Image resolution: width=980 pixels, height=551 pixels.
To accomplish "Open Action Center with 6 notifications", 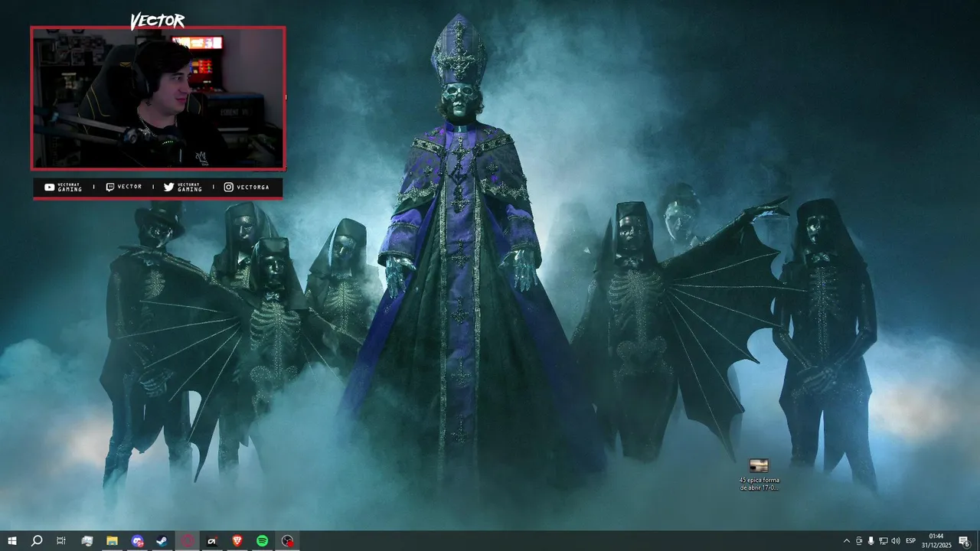I will coord(965,541).
